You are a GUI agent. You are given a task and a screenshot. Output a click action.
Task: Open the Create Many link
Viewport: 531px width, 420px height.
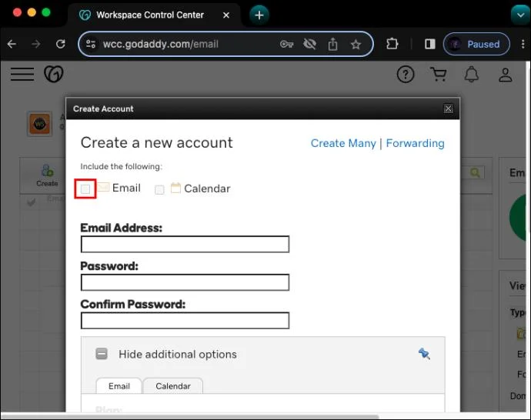(x=343, y=143)
